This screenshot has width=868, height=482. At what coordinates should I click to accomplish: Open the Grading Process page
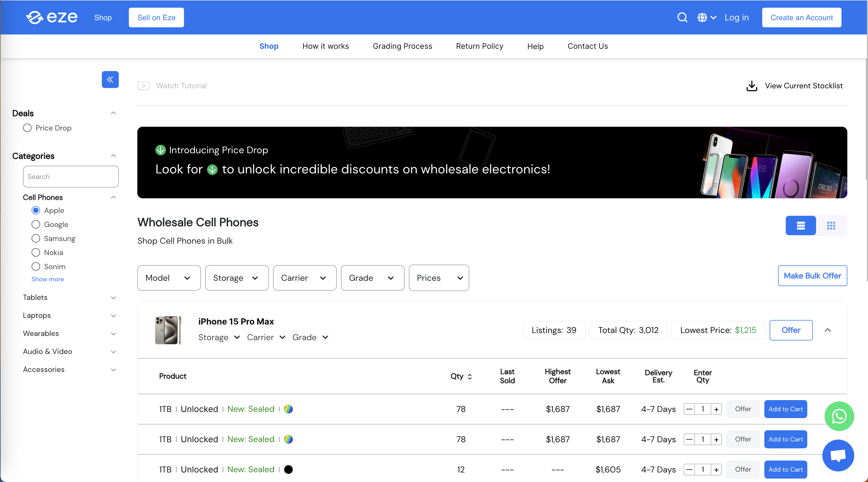tap(402, 46)
